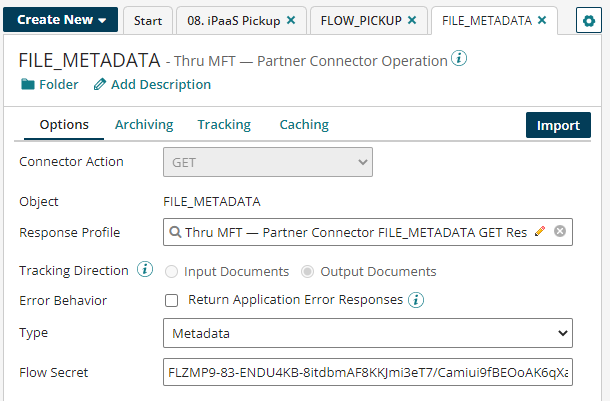The image size is (610, 401).
Task: Click the Folder icon link
Action: point(27,85)
